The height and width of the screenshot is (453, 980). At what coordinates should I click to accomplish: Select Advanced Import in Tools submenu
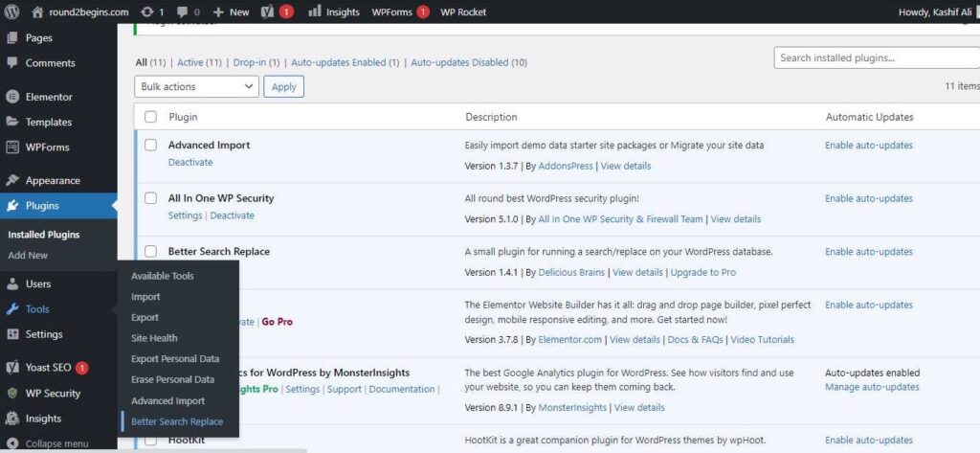coord(168,400)
